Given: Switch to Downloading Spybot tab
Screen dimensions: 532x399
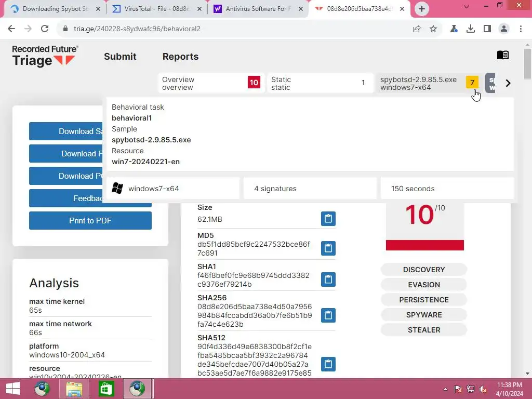Looking at the screenshot, I should coord(54,9).
